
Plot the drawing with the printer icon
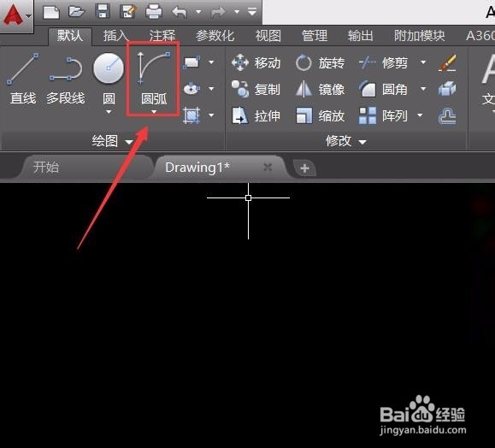[x=154, y=12]
